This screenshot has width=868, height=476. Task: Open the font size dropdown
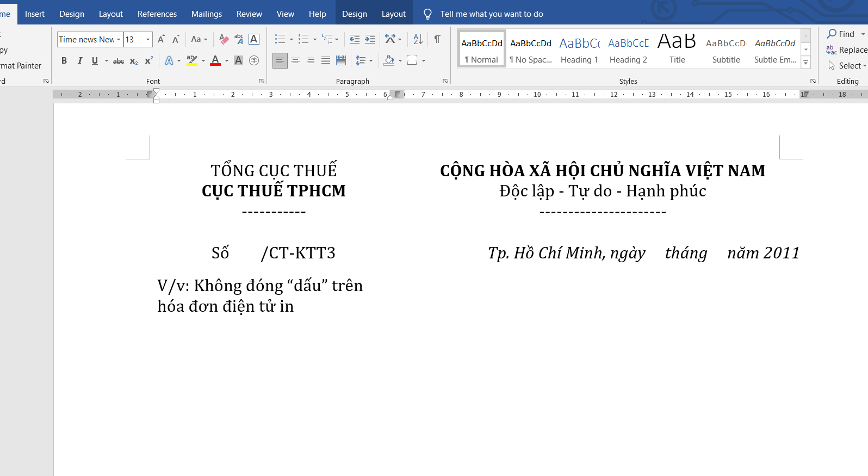coord(147,40)
